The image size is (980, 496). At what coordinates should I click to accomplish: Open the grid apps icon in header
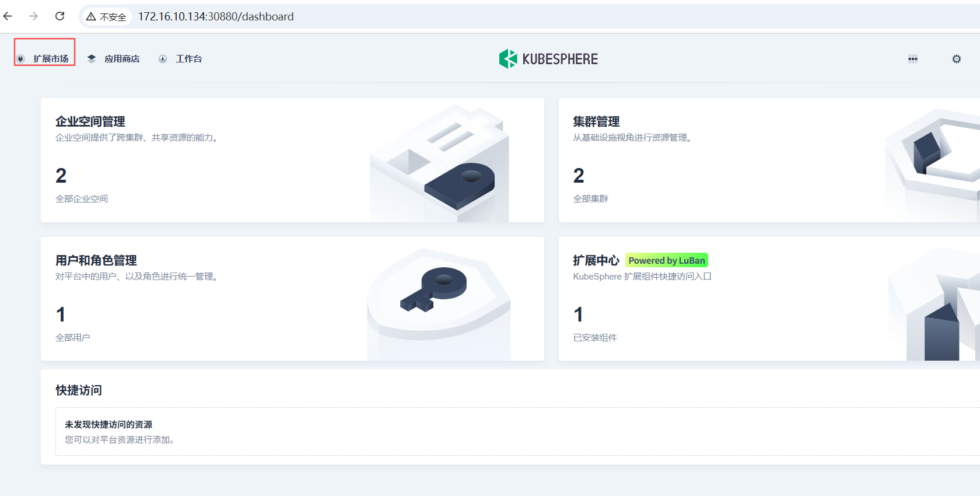(x=913, y=59)
